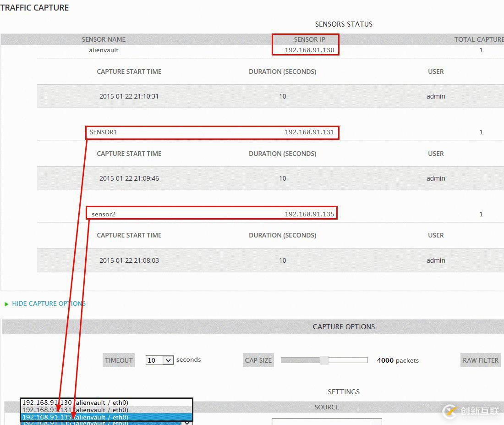504x425 pixels.
Task: Open the Timeout seconds dropdown
Action: (x=159, y=360)
